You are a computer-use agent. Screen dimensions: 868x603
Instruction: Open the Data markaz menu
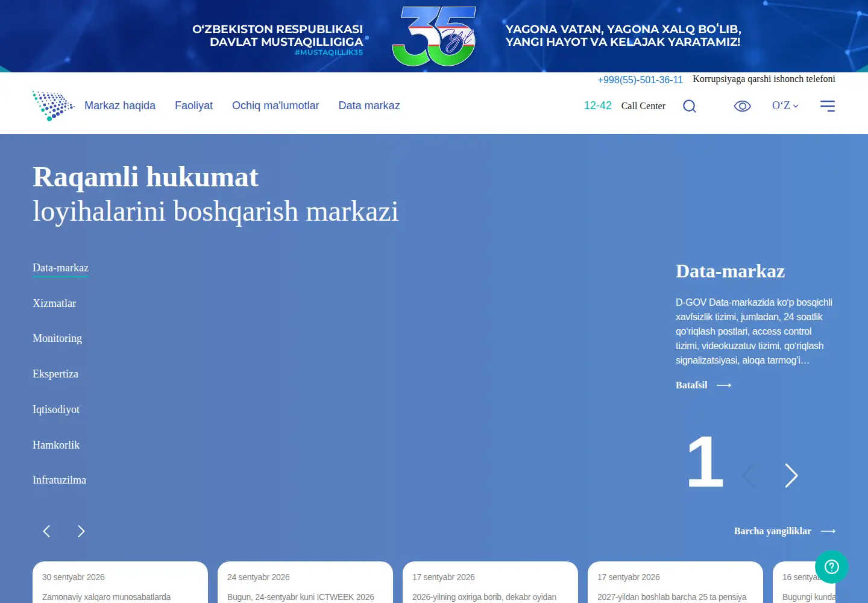pos(369,106)
